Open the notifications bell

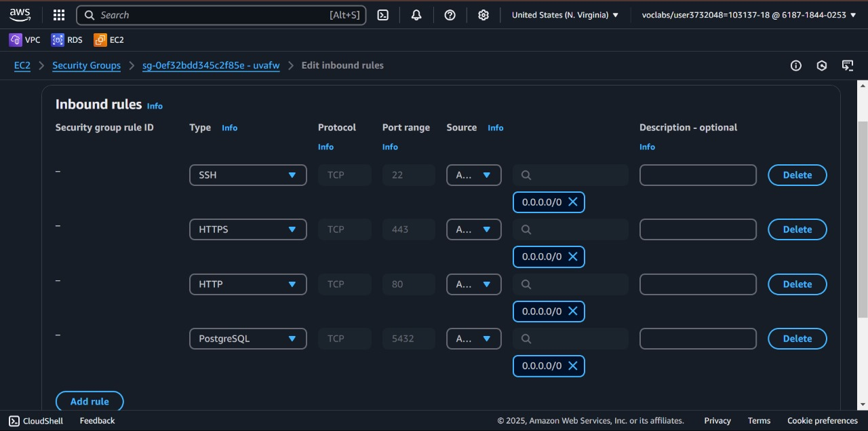point(416,15)
